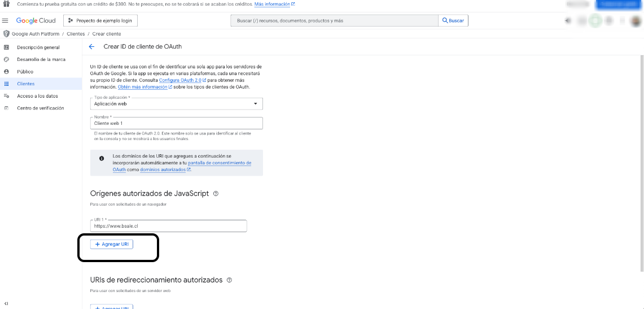This screenshot has height=309, width=644.
Task: Click the Público person icon
Action: pyautogui.click(x=6, y=72)
